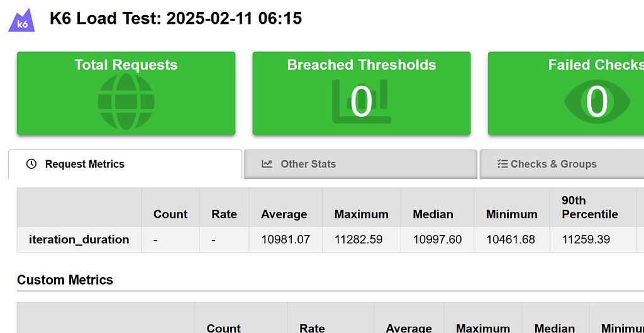Click the Maximum value 11282.59

click(358, 239)
